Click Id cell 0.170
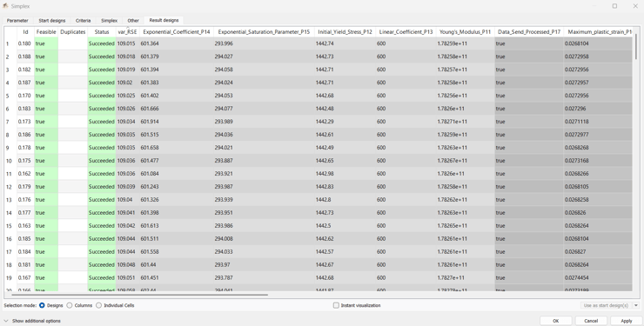Viewport: 644px width, 326px height. tap(24, 96)
